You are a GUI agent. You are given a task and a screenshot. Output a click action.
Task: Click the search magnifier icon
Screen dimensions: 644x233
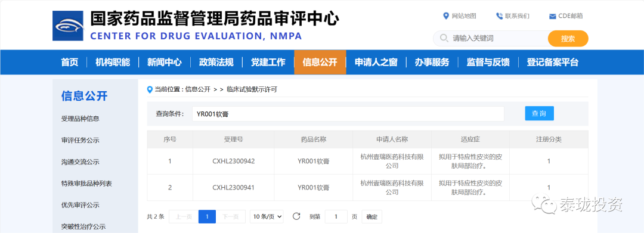(444, 38)
